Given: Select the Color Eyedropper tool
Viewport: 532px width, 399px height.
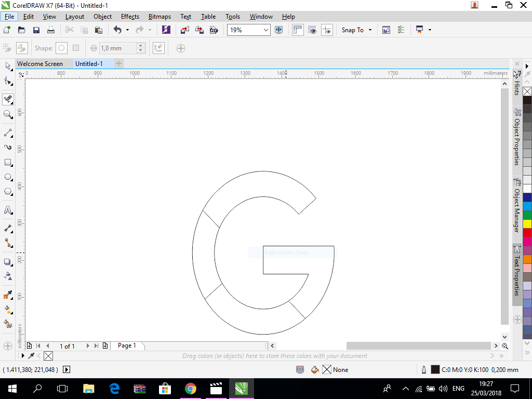Looking at the screenshot, I should [x=8, y=295].
